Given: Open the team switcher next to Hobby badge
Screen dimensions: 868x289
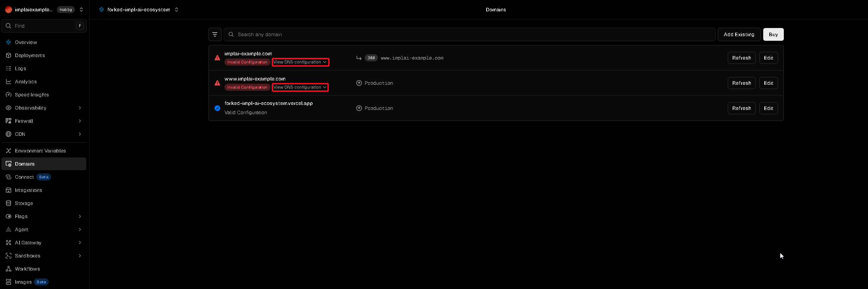Looking at the screenshot, I should [x=81, y=10].
